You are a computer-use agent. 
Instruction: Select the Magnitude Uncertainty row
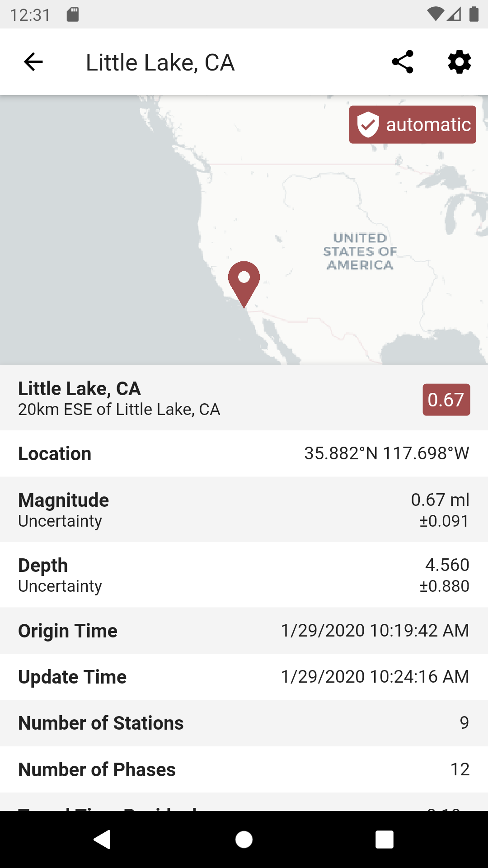click(244, 509)
